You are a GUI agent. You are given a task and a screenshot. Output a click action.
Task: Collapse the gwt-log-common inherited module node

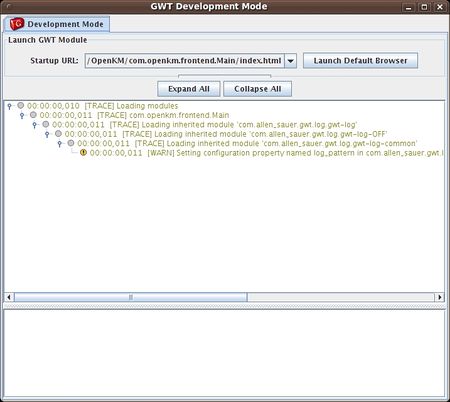(x=60, y=143)
